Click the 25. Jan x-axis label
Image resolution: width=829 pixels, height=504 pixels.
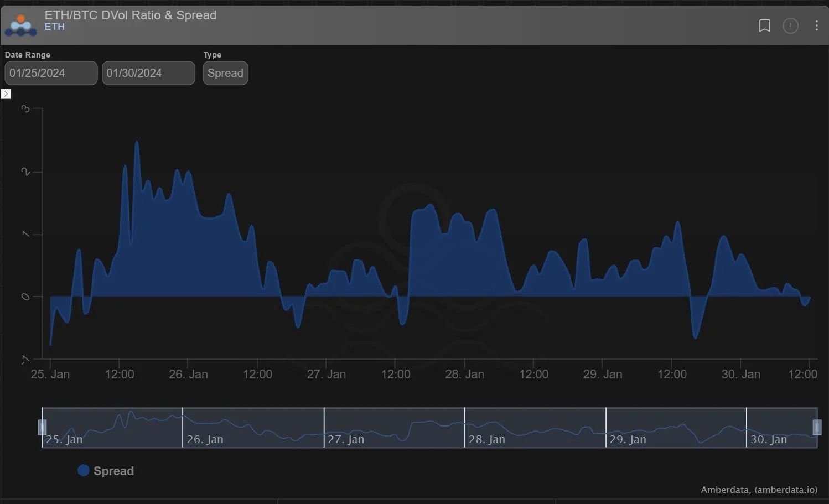[50, 375]
